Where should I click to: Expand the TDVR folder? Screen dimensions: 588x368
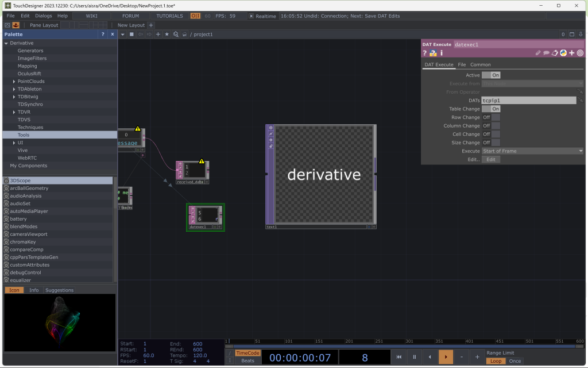(x=14, y=112)
